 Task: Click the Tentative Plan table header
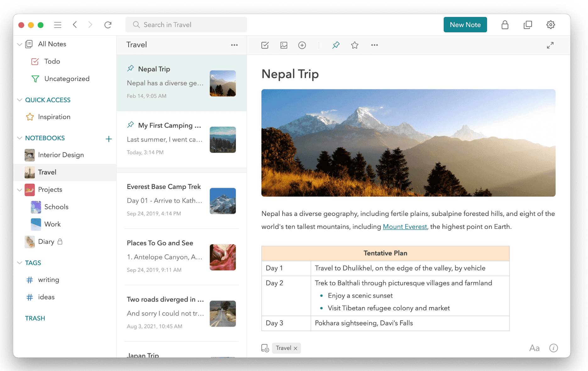[385, 253]
